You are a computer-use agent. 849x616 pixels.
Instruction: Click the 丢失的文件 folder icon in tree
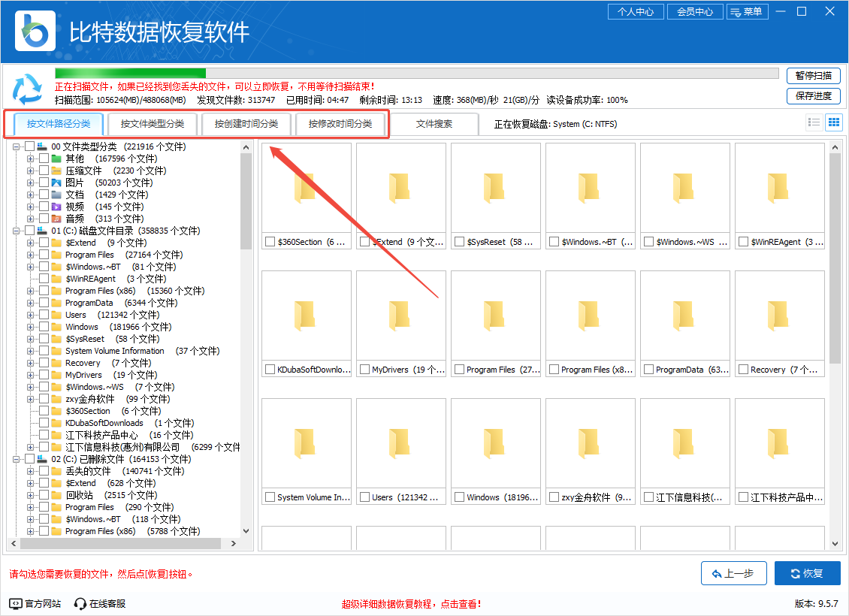coord(56,472)
